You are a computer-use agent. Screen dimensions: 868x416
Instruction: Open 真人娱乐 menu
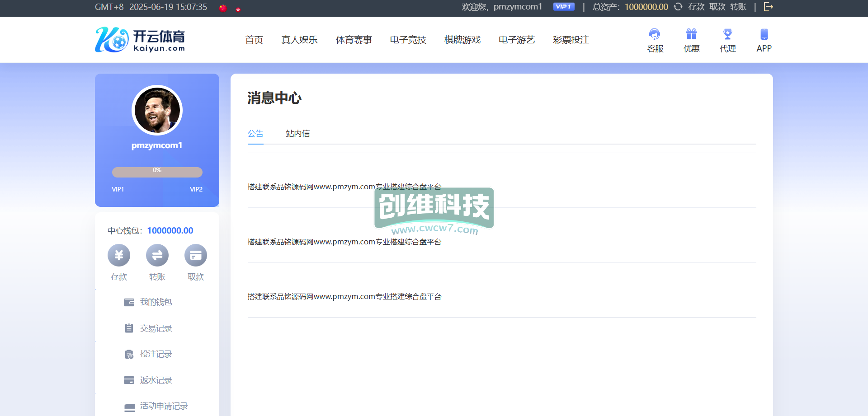click(299, 40)
